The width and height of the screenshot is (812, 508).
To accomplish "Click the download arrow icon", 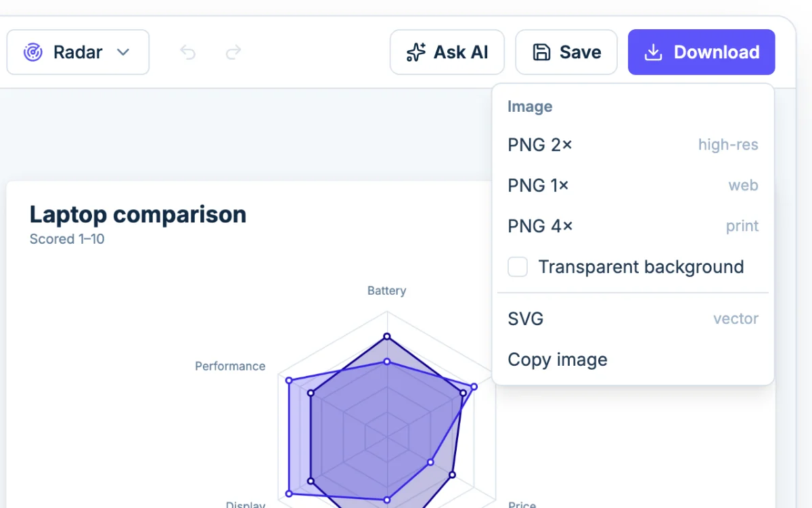I will click(x=653, y=52).
